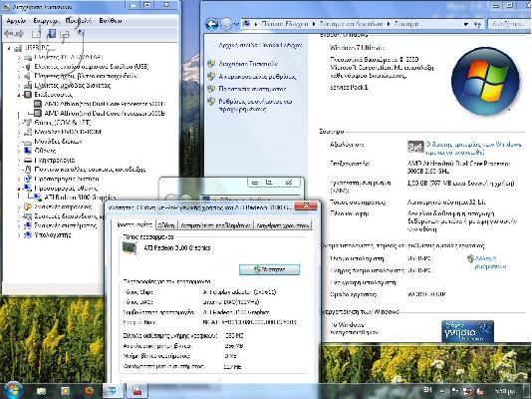This screenshot has height=399, width=532.
Task: Expand the system devices node
Action: 19,225
